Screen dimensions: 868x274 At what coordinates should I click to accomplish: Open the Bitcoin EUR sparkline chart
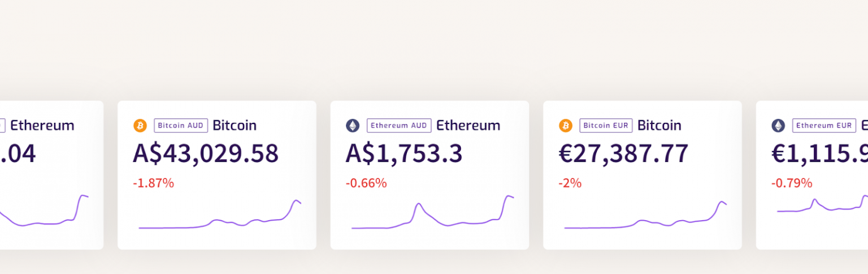(x=645, y=216)
